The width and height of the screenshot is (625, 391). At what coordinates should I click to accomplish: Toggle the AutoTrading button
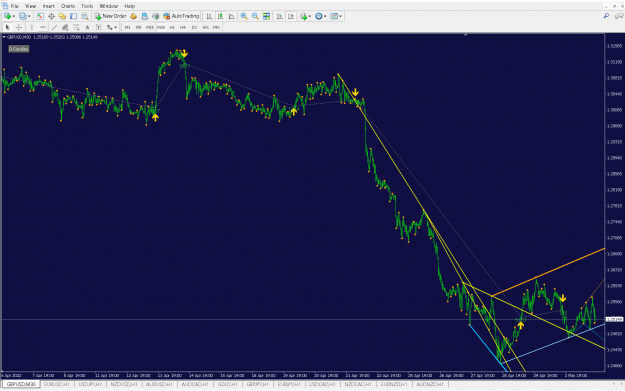(x=181, y=16)
